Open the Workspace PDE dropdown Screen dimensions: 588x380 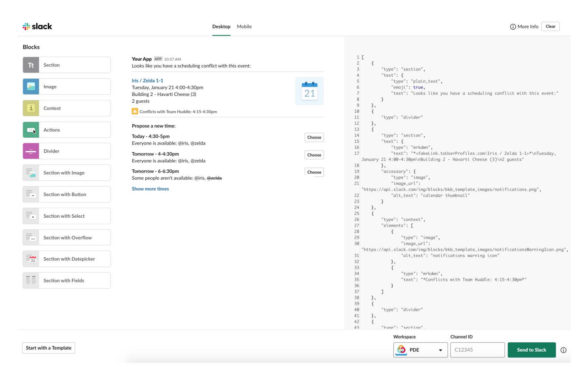[x=421, y=350]
